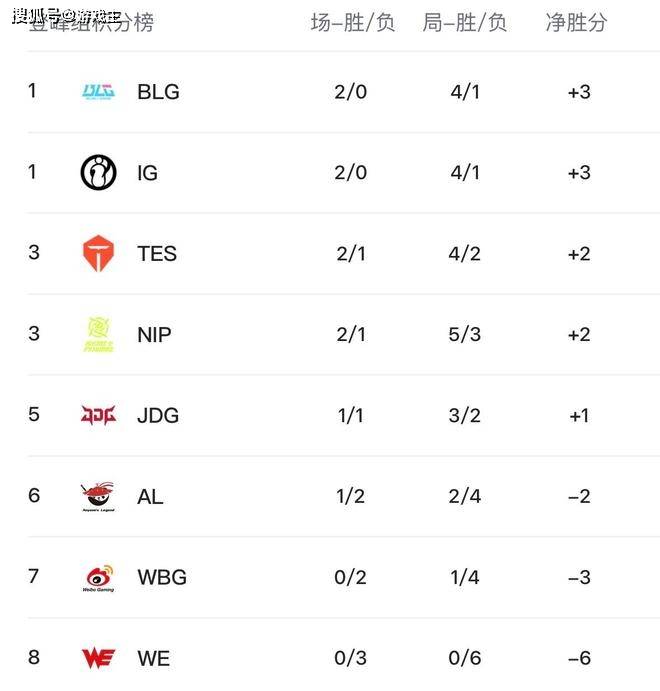Click the BLG team logo
Image resolution: width=660 pixels, height=691 pixels.
[x=98, y=92]
